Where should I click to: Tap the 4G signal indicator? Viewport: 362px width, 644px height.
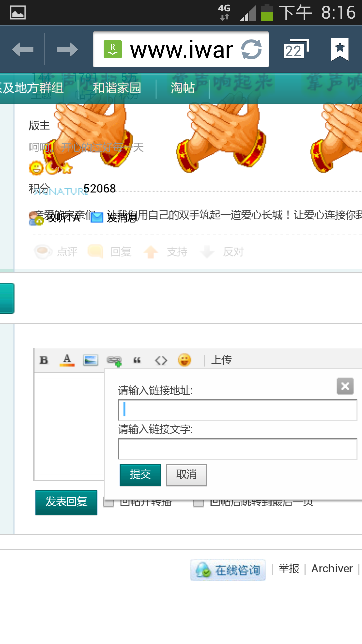pyautogui.click(x=224, y=12)
